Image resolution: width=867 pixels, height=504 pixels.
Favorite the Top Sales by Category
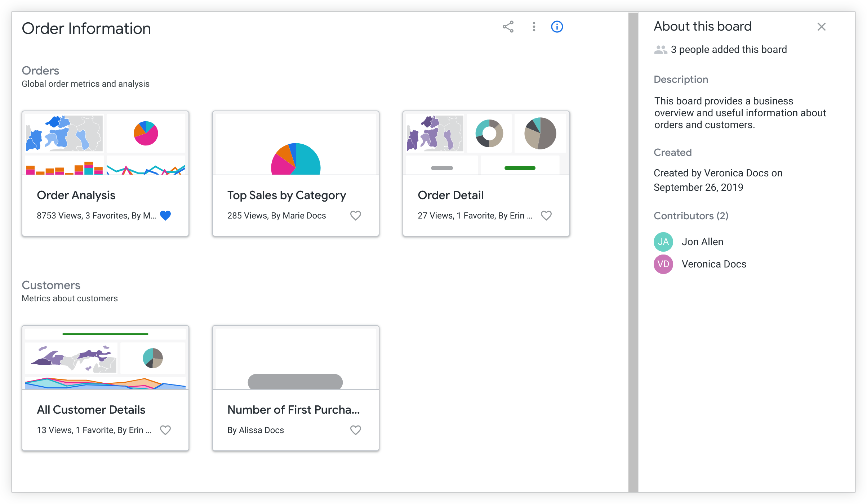(356, 215)
